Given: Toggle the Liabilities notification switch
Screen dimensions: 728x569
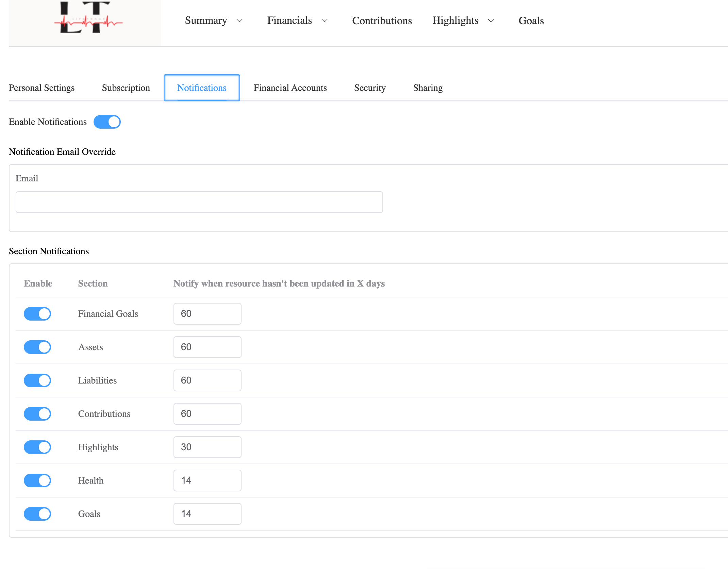Looking at the screenshot, I should click(37, 380).
